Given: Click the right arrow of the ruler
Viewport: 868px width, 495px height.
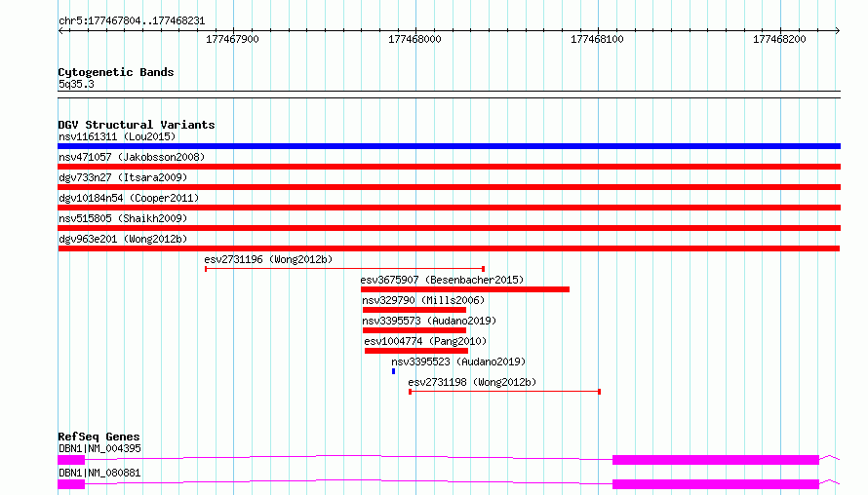Looking at the screenshot, I should tap(837, 30).
